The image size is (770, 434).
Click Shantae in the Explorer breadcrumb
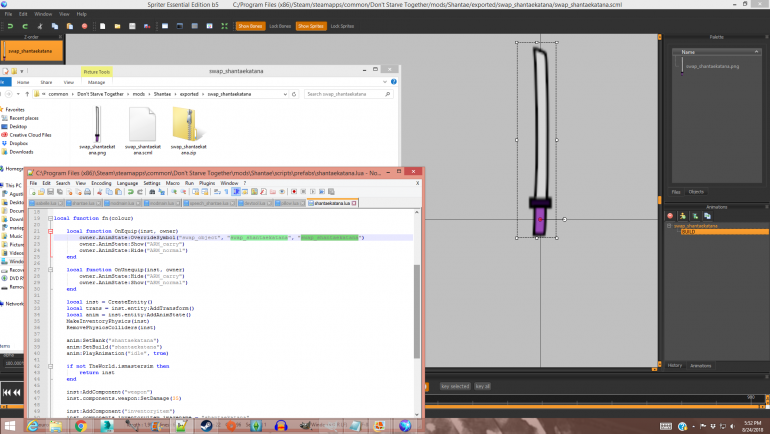point(162,94)
